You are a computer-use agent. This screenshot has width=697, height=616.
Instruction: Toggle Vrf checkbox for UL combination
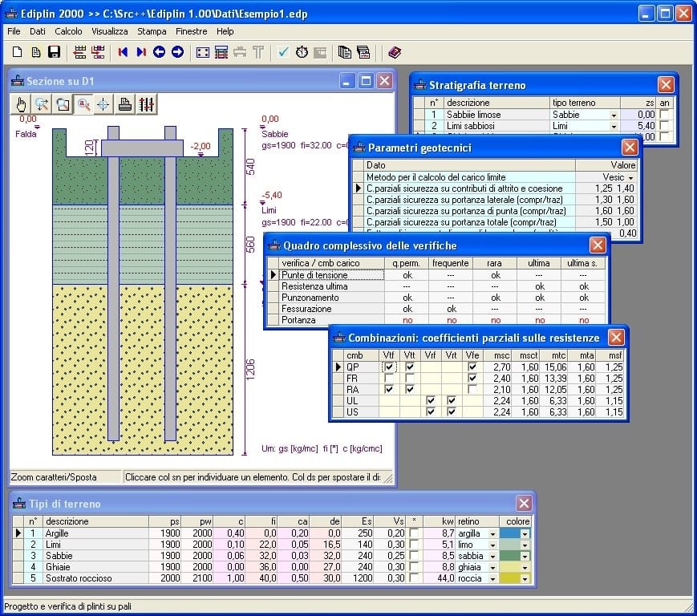point(432,401)
